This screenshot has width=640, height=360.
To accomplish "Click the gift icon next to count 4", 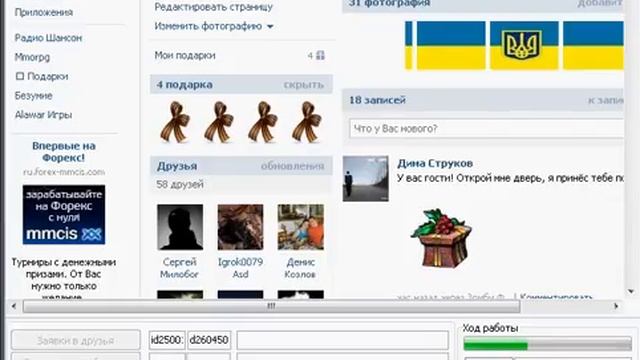I will pyautogui.click(x=320, y=55).
